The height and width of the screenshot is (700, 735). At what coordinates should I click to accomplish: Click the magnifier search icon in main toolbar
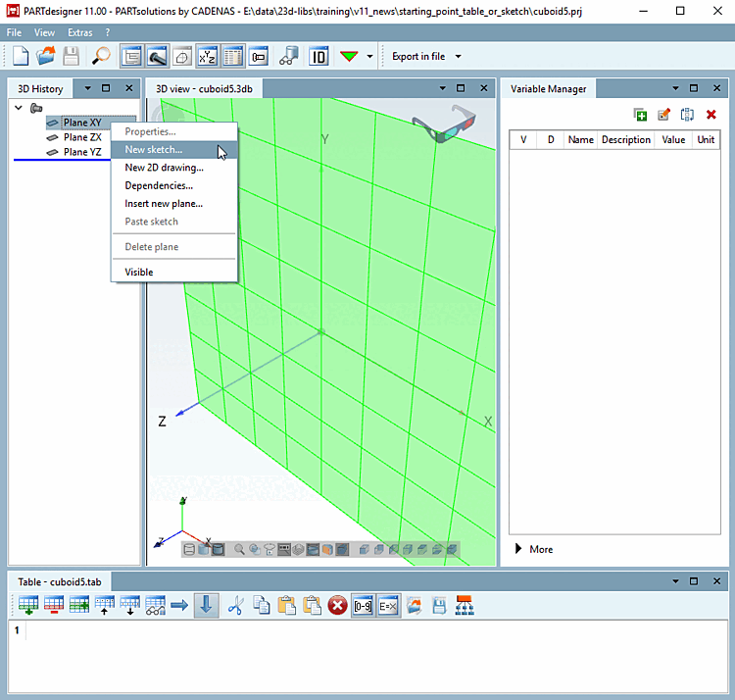(101, 57)
